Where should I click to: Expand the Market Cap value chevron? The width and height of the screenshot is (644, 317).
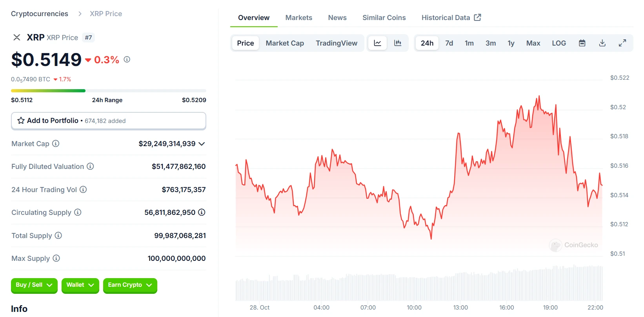pos(202,144)
